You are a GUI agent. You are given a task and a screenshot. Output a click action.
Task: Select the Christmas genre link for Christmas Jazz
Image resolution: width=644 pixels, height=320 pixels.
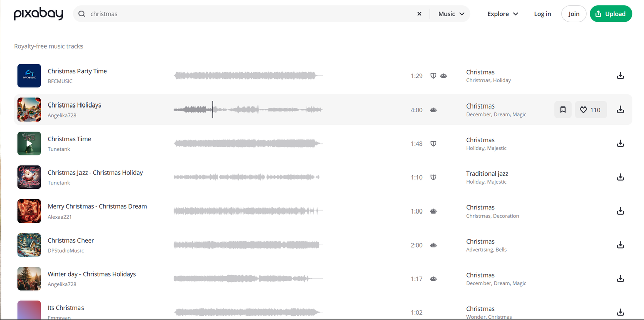(x=487, y=173)
